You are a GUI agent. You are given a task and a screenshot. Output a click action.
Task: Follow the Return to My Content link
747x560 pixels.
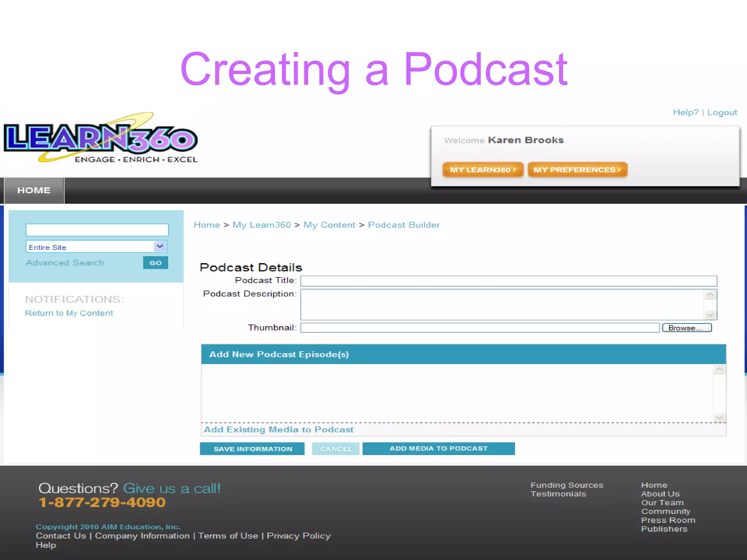tap(69, 313)
